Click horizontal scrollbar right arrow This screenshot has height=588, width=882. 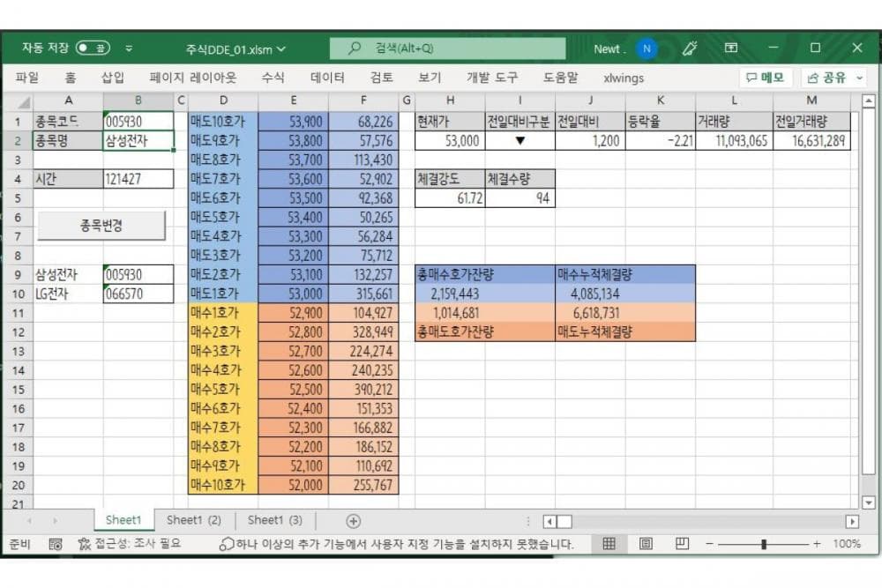click(x=853, y=522)
